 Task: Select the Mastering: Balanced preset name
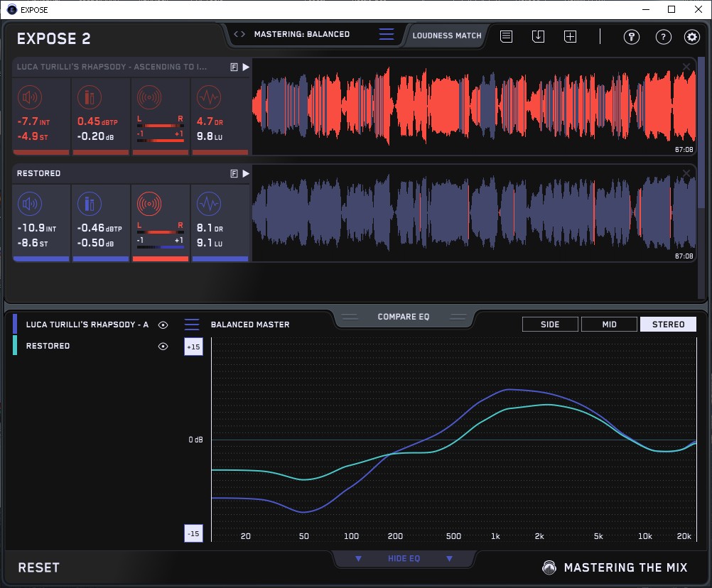click(302, 34)
